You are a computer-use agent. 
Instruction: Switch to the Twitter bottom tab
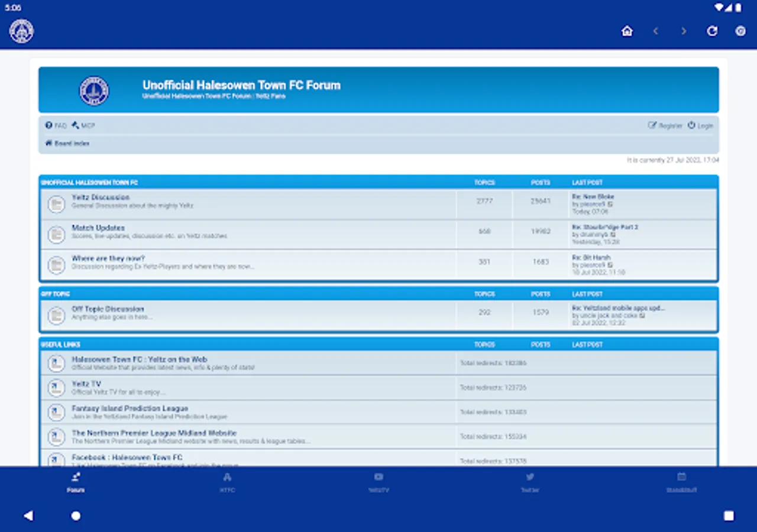(x=530, y=482)
